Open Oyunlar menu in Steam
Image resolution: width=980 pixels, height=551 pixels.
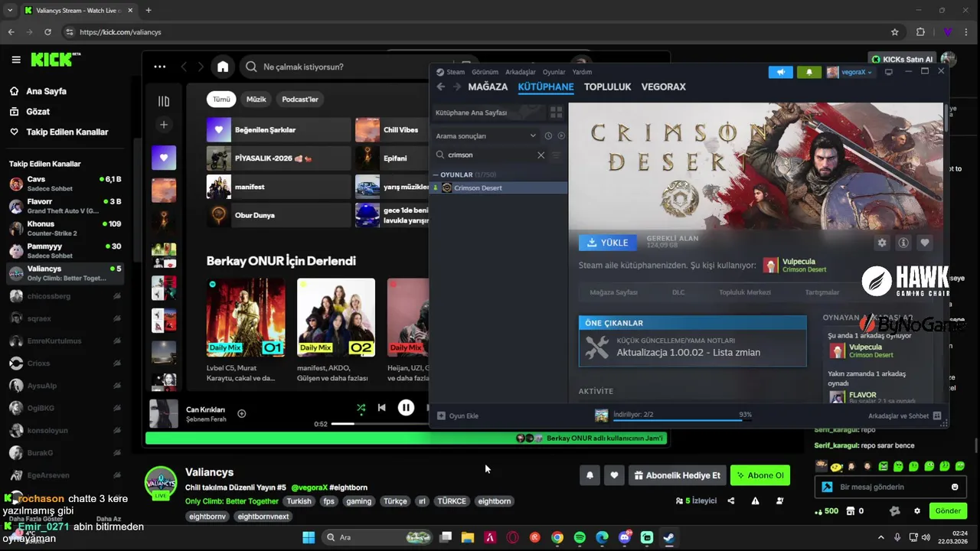pos(554,72)
